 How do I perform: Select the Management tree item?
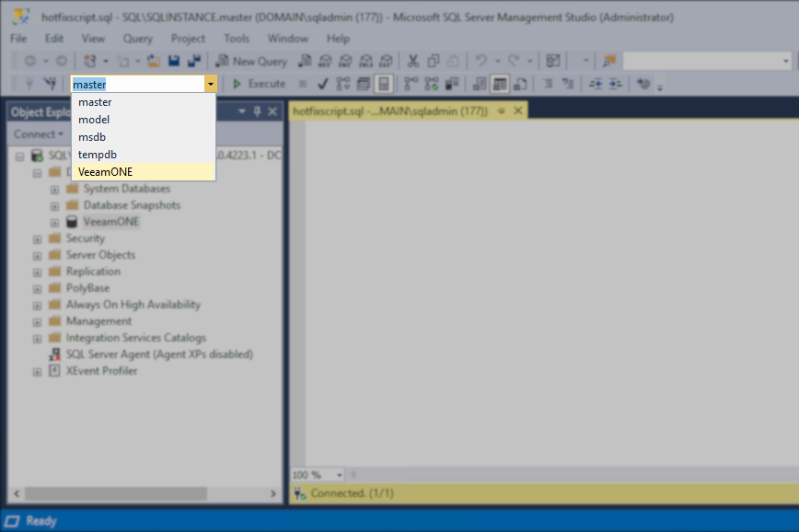(x=98, y=321)
